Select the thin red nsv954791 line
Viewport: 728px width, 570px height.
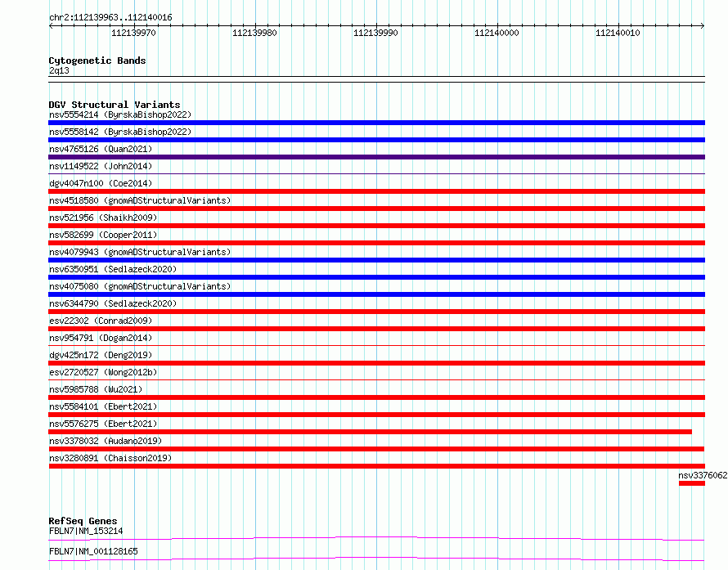click(376, 346)
